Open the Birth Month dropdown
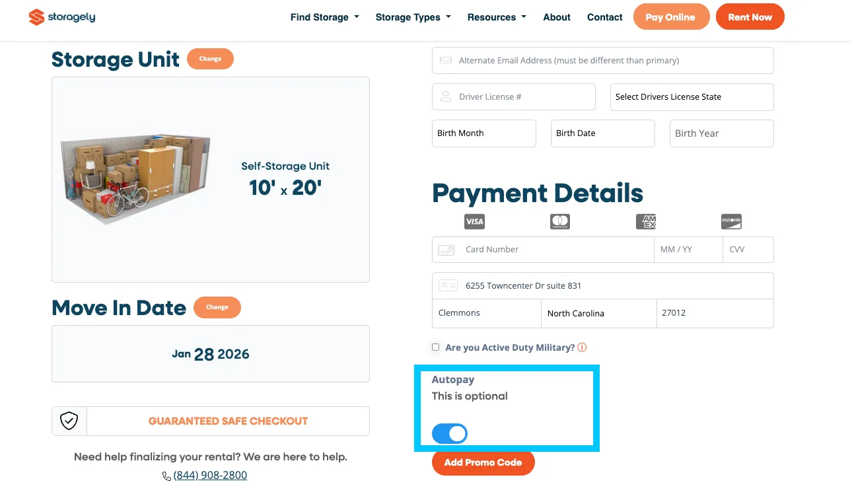 483,133
